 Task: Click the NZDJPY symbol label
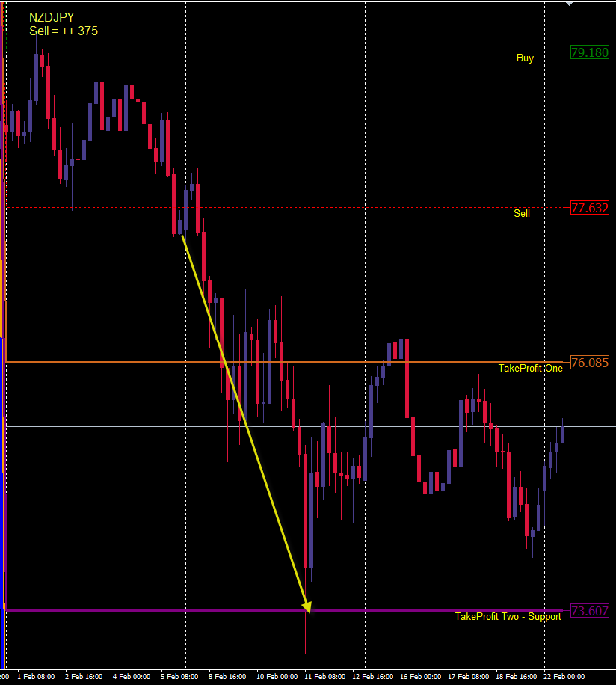52,17
